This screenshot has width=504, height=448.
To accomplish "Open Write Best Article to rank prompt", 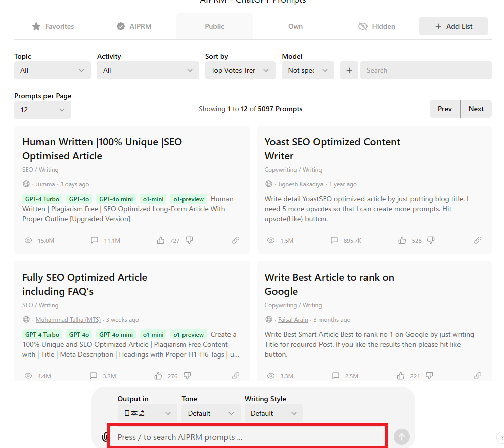I will click(329, 284).
